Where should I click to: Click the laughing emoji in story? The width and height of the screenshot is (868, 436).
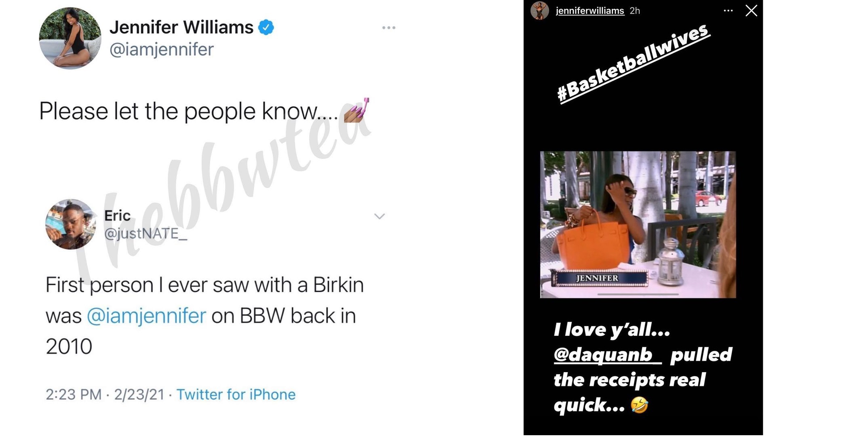point(639,405)
